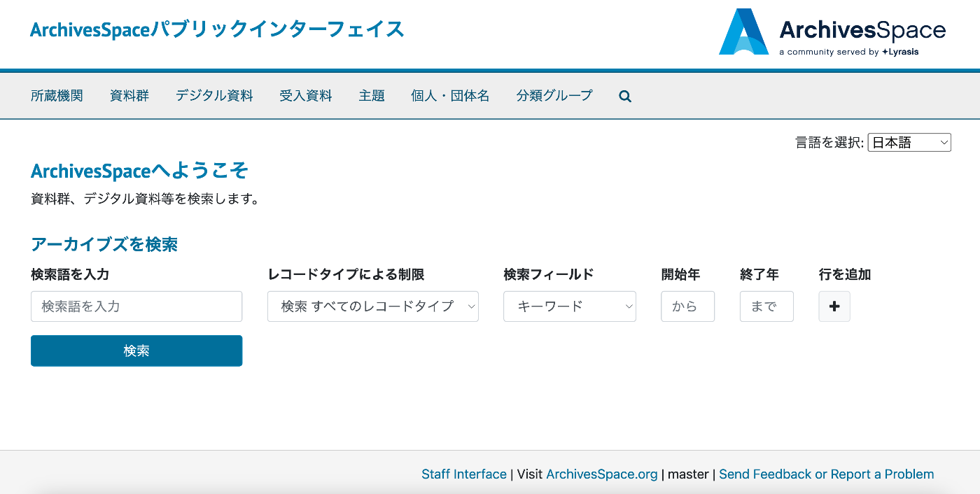Open the 主題 navigation item
Viewport: 980px width, 494px height.
coord(372,96)
